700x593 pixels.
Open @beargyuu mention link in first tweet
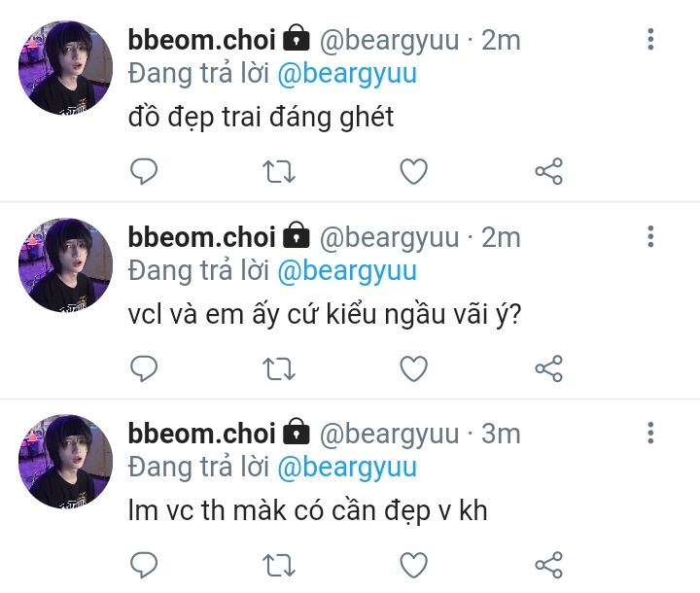tap(347, 74)
